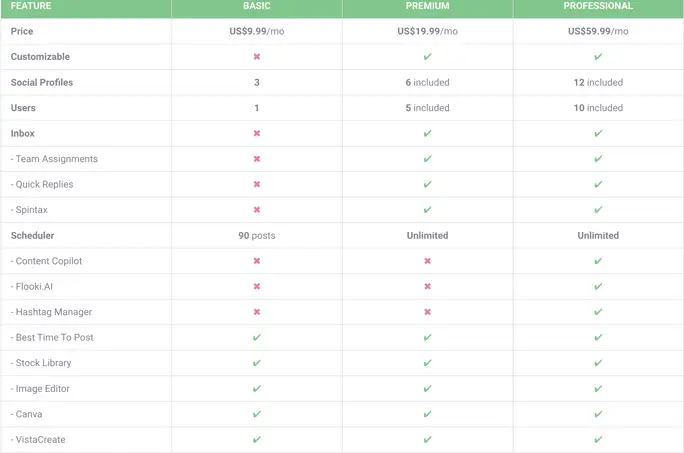Image resolution: width=684 pixels, height=453 pixels.
Task: Select the BASIC plan column header
Action: pyautogui.click(x=257, y=6)
